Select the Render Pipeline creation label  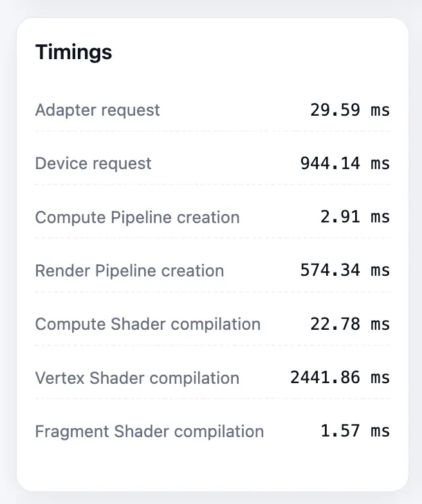[x=129, y=271]
